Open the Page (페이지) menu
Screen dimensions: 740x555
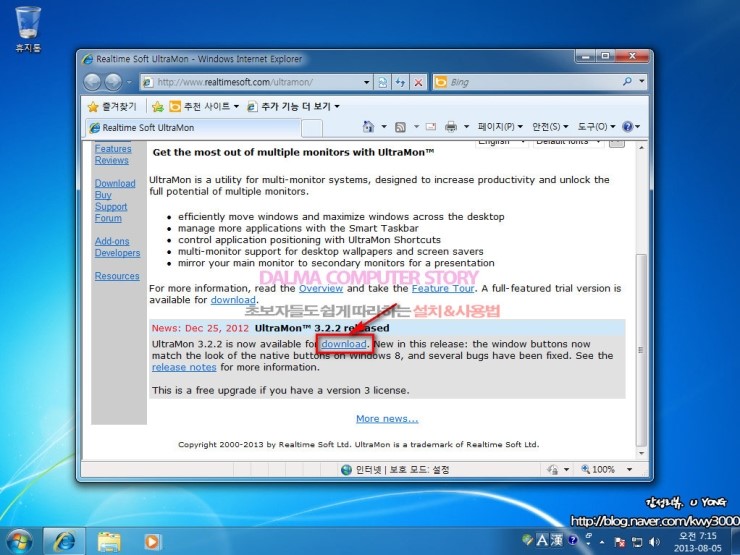[x=500, y=127]
